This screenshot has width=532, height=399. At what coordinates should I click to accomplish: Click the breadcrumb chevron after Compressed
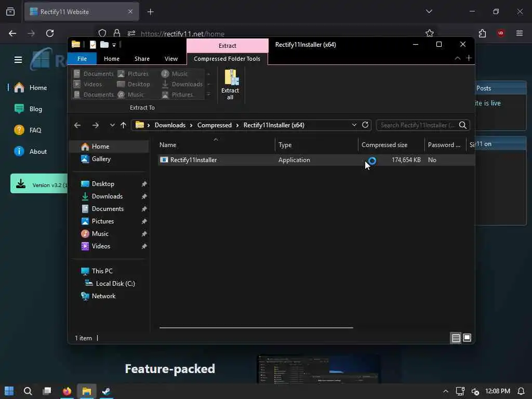click(x=237, y=125)
